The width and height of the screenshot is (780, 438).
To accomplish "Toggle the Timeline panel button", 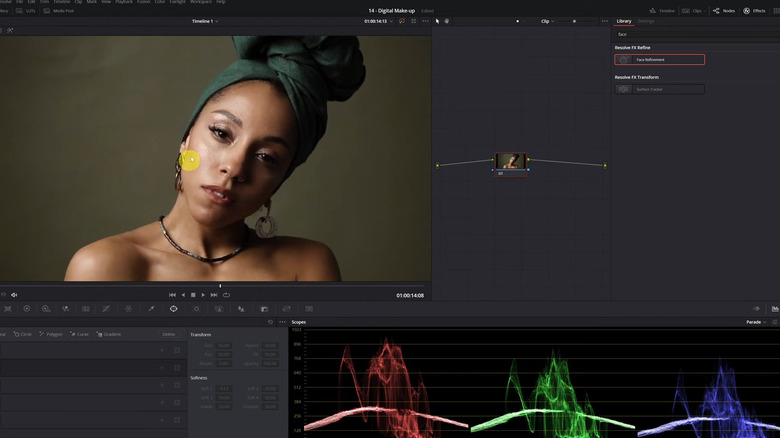I will [x=662, y=10].
